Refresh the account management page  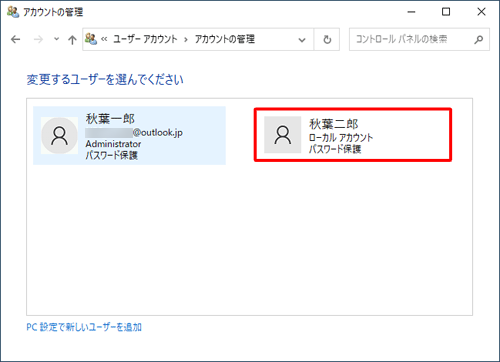tap(327, 40)
